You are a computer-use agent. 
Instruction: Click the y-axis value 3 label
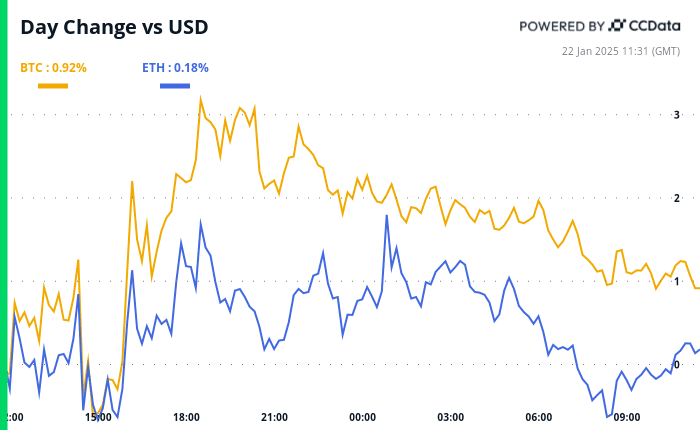point(677,116)
